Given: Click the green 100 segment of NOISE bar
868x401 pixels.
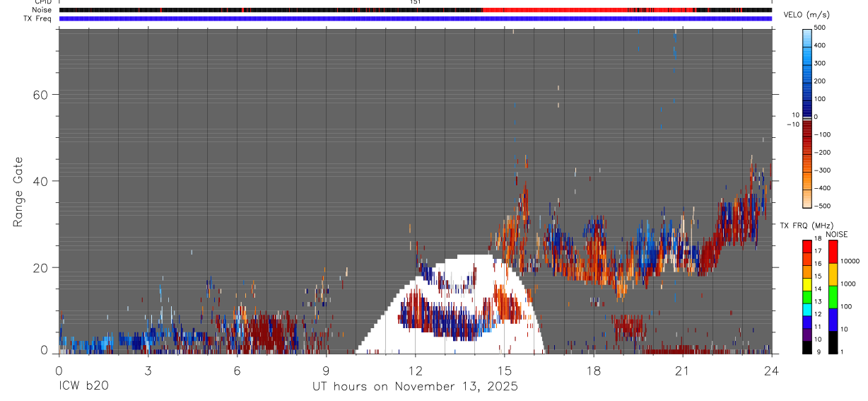Looking at the screenshot, I should (x=833, y=296).
